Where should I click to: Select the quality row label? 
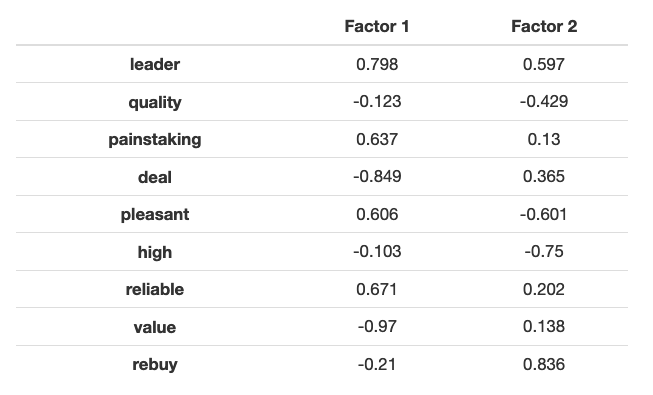coord(155,102)
